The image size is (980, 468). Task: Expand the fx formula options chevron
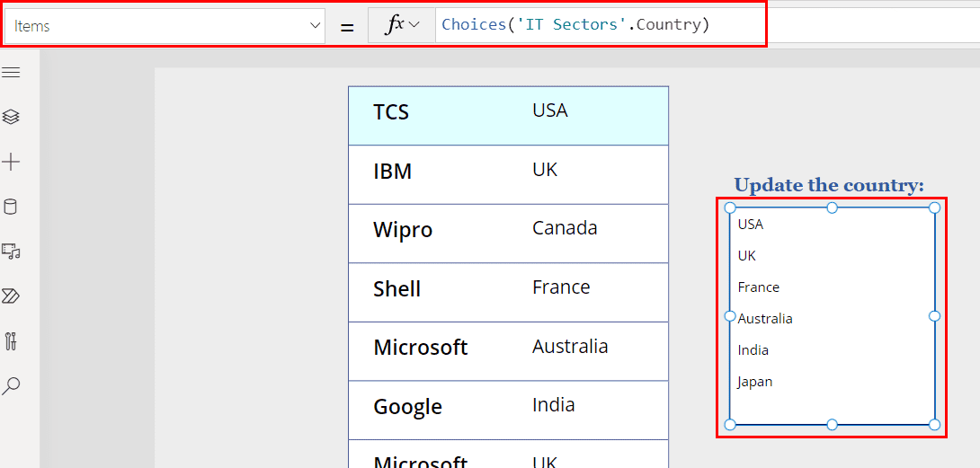tap(414, 25)
